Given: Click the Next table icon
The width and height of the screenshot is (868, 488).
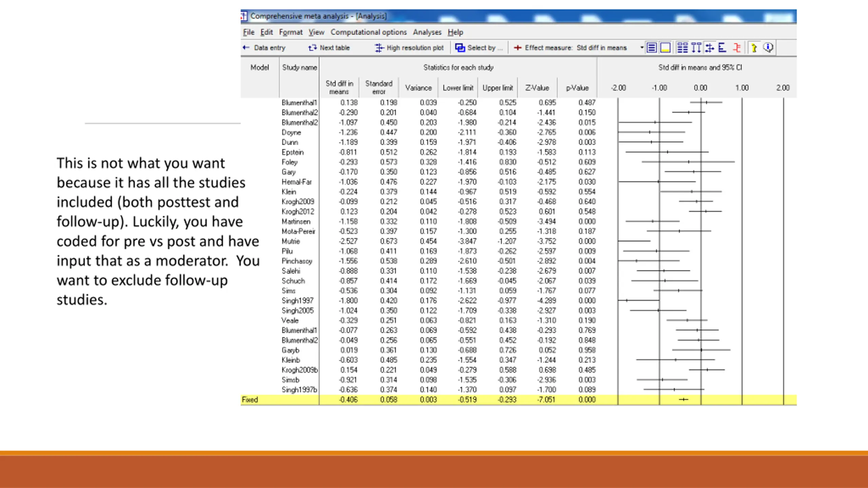Looking at the screenshot, I should [x=312, y=48].
